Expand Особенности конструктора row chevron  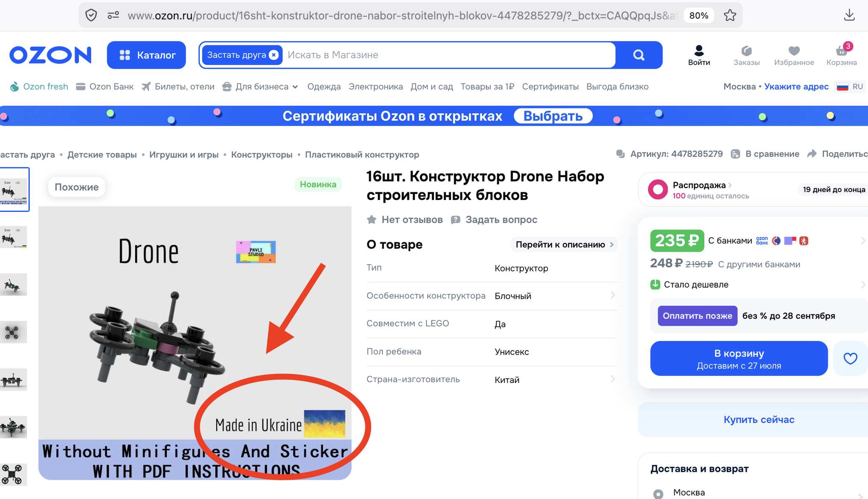(612, 295)
